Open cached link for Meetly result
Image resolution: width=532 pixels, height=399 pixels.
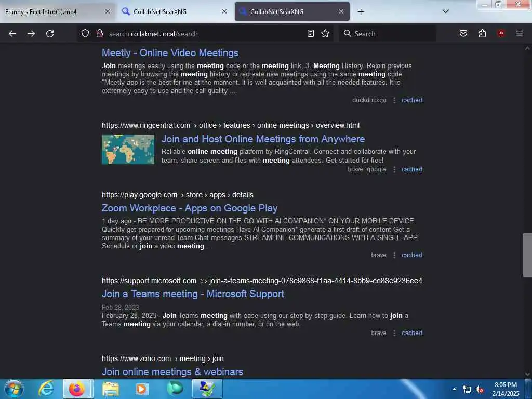tap(412, 100)
